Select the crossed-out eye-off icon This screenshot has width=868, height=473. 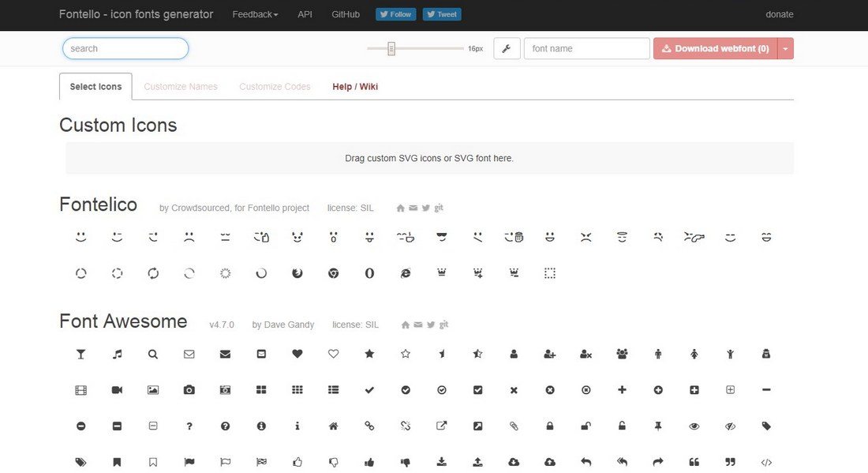tap(730, 426)
